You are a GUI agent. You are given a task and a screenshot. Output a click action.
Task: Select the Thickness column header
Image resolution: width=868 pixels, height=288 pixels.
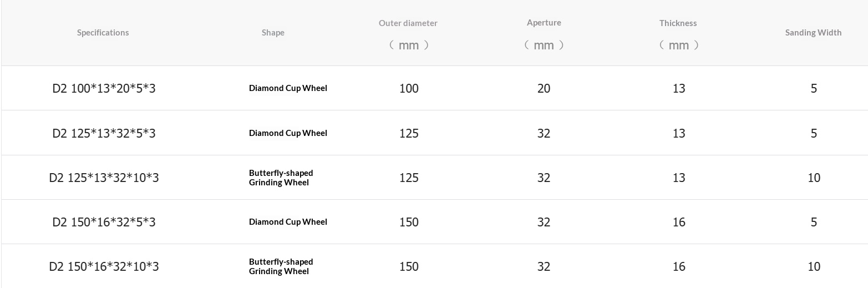[x=678, y=23]
